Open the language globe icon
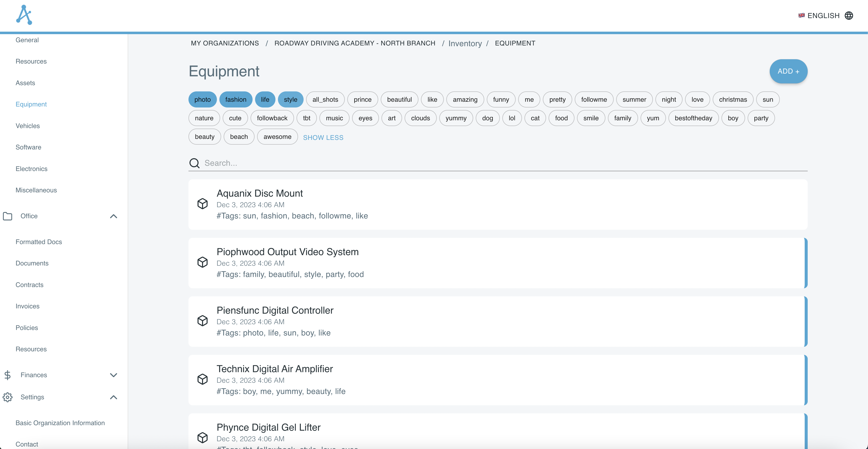 (x=849, y=16)
